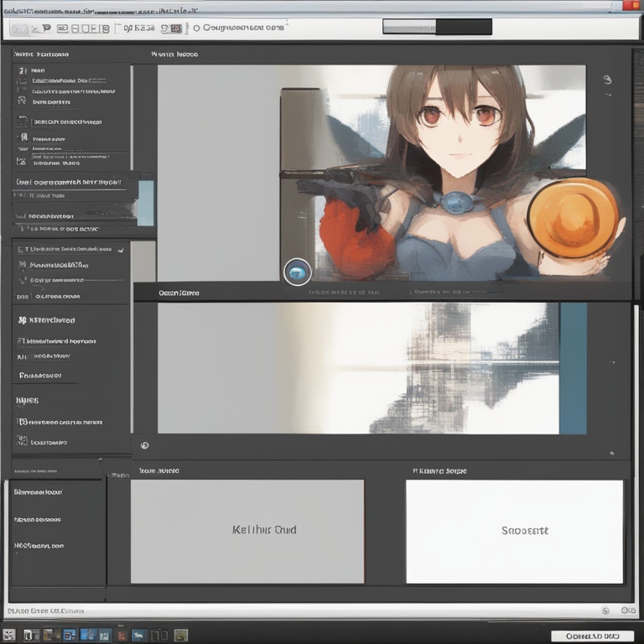
Task: Click the red icon in the taskbar
Action: pos(122,636)
